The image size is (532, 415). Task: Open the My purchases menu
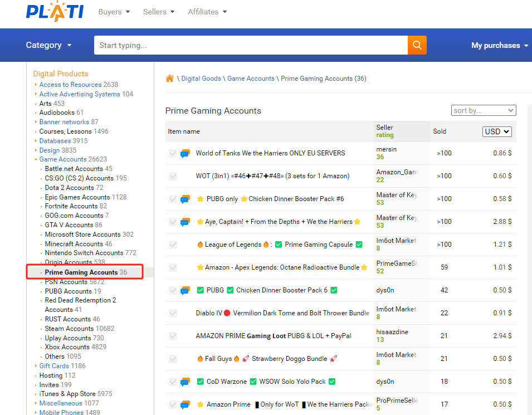(499, 45)
